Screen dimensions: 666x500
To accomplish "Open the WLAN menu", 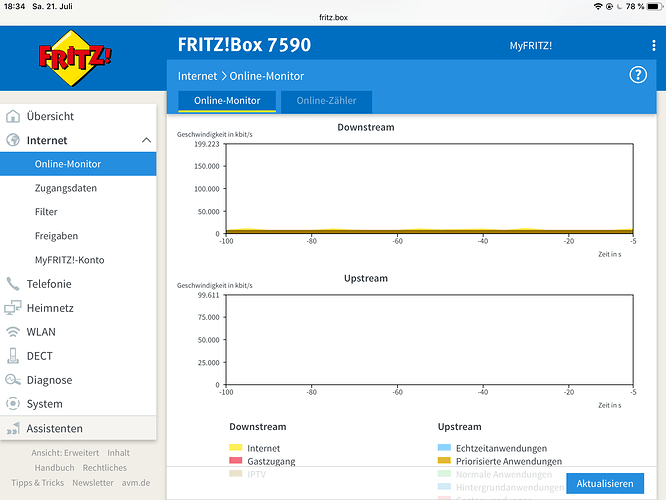I will (x=78, y=332).
